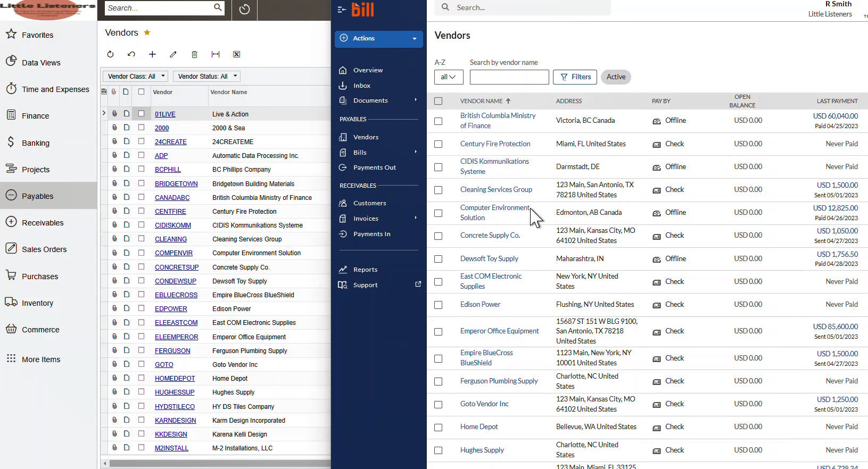Expand the 01LIVE row arrow

[x=104, y=113]
